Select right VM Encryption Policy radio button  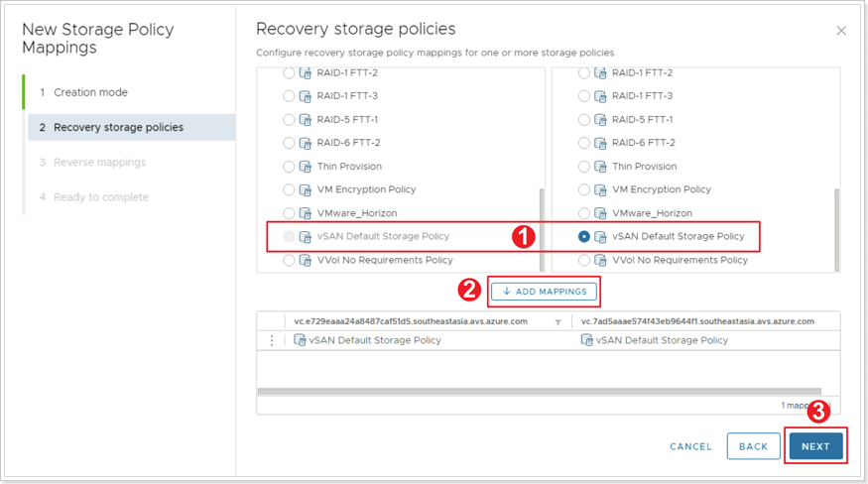(x=584, y=190)
